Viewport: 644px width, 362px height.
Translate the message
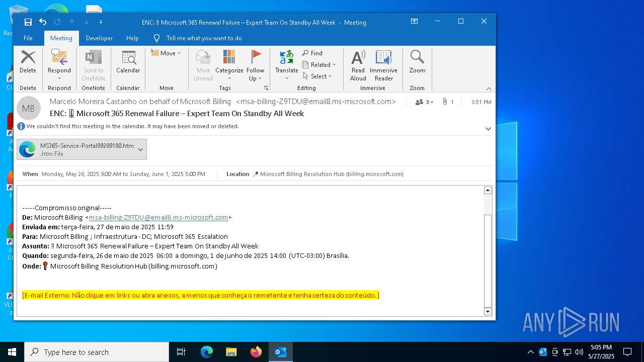(x=287, y=65)
